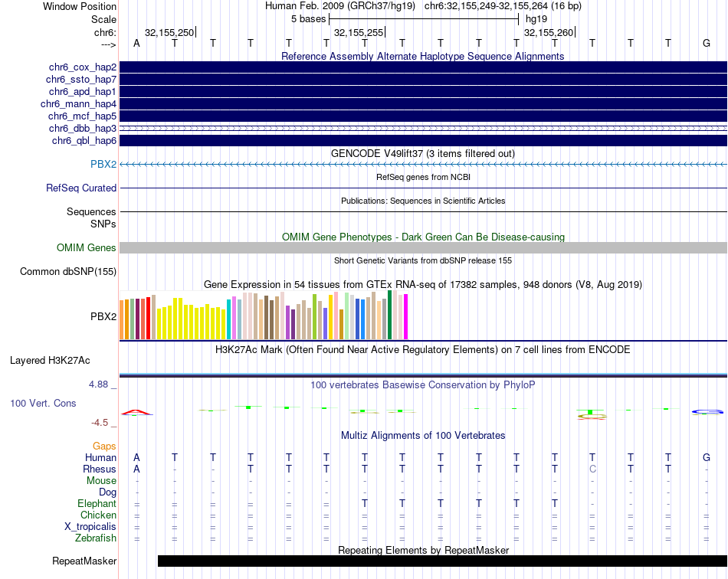Open the chr6_cox_hap2 track label

point(83,67)
